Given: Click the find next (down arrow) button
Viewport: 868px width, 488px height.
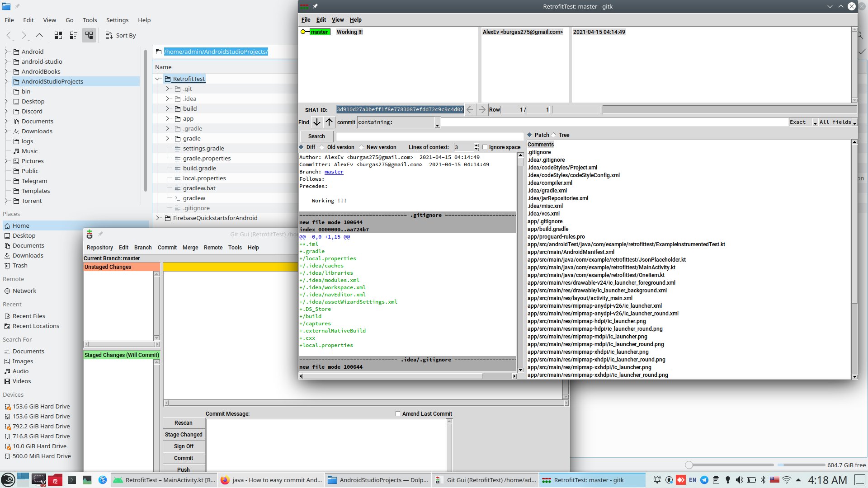Looking at the screenshot, I should pos(317,122).
